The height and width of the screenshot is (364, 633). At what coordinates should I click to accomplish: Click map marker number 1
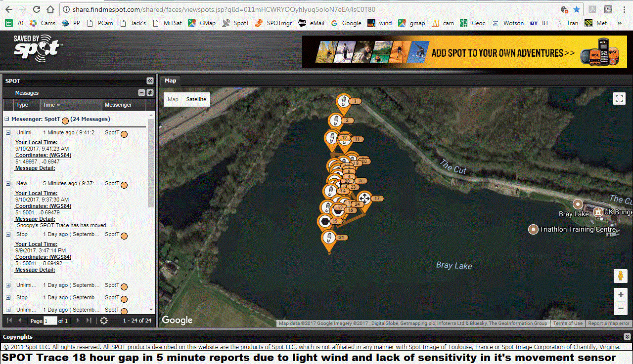tap(343, 102)
